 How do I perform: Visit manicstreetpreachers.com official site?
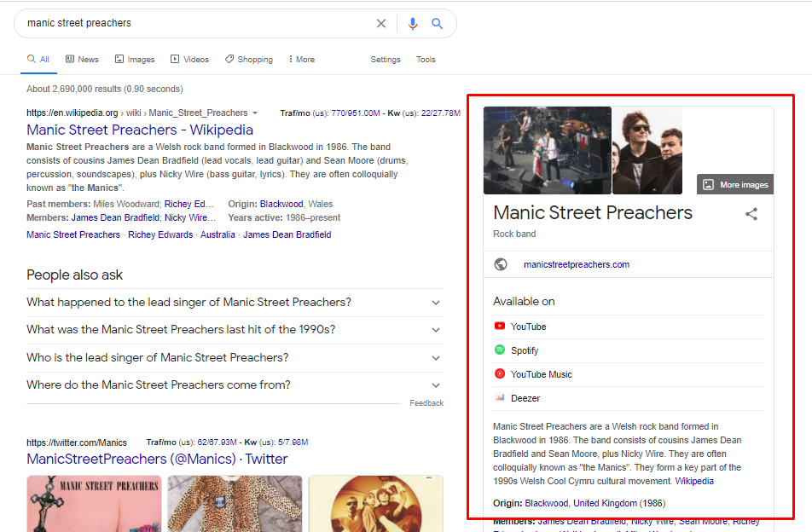pyautogui.click(x=577, y=264)
